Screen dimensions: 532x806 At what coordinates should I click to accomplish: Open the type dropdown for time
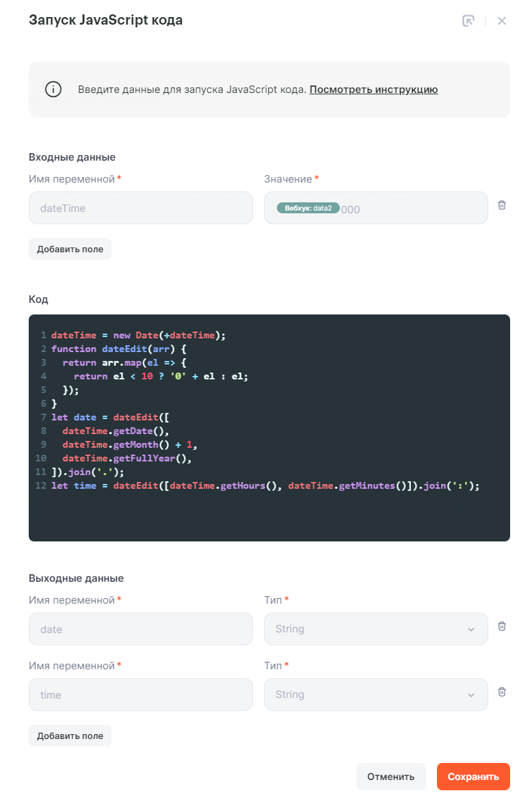pyautogui.click(x=375, y=695)
